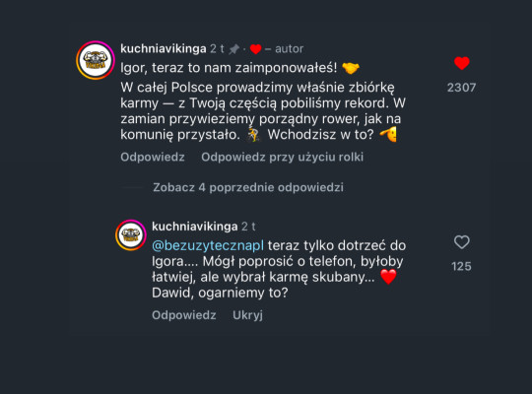
Task: Expand Zobacz 4 poprzednie odpowiedzi
Action: pyautogui.click(x=248, y=187)
